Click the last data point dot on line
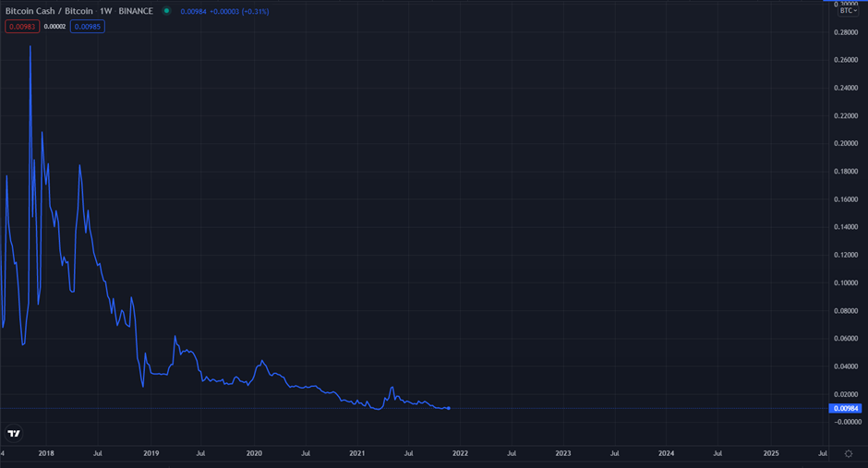Viewport: 868px width, 468px height. (x=449, y=408)
